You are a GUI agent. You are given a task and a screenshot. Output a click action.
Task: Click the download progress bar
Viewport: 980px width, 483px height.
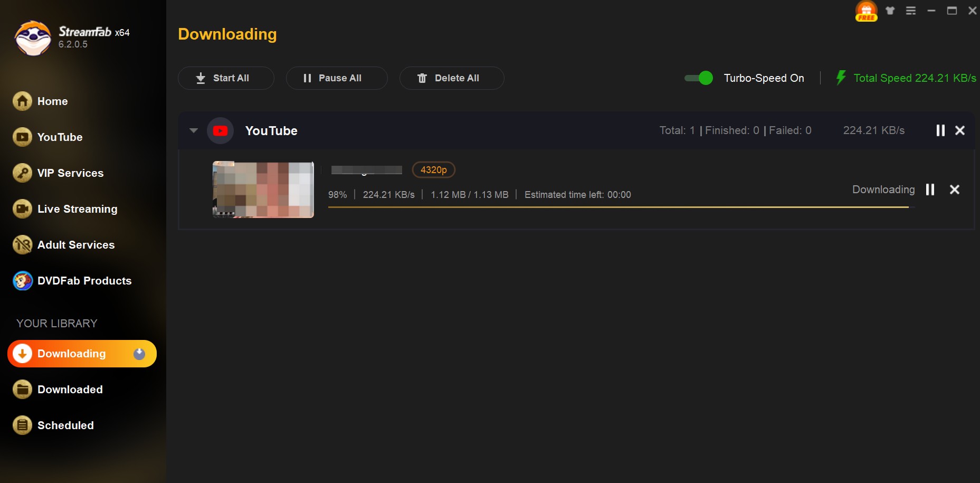621,207
